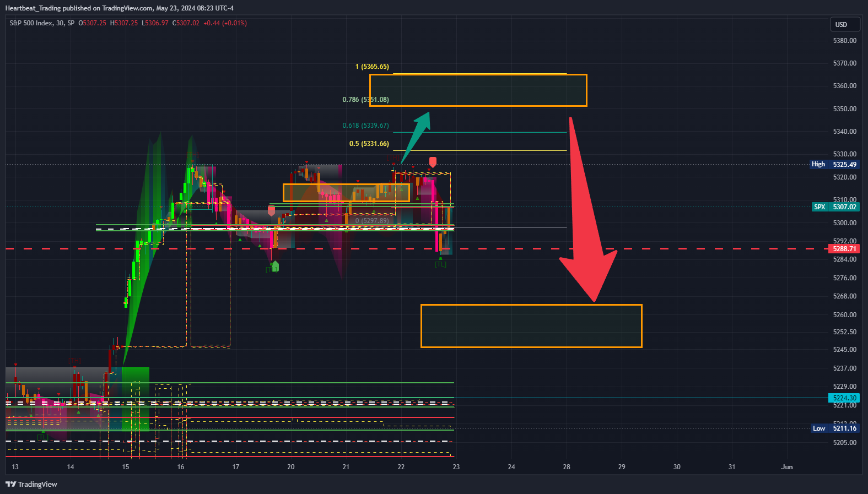Click the 5360.00 price axis label
Viewport: 868px width, 494px height.
point(845,86)
